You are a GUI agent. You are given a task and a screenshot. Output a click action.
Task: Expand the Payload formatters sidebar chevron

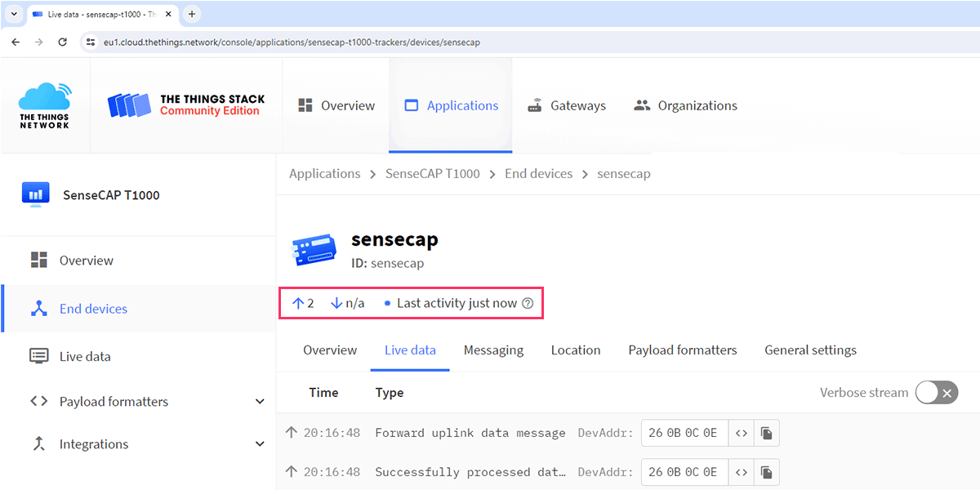click(x=260, y=402)
